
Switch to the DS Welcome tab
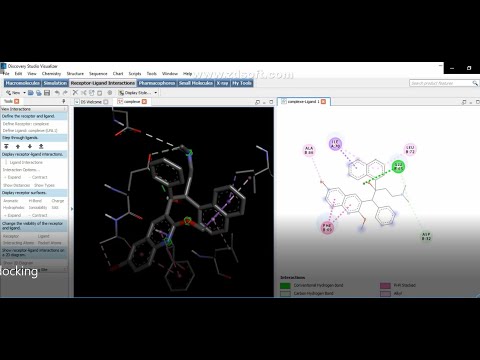click(91, 102)
